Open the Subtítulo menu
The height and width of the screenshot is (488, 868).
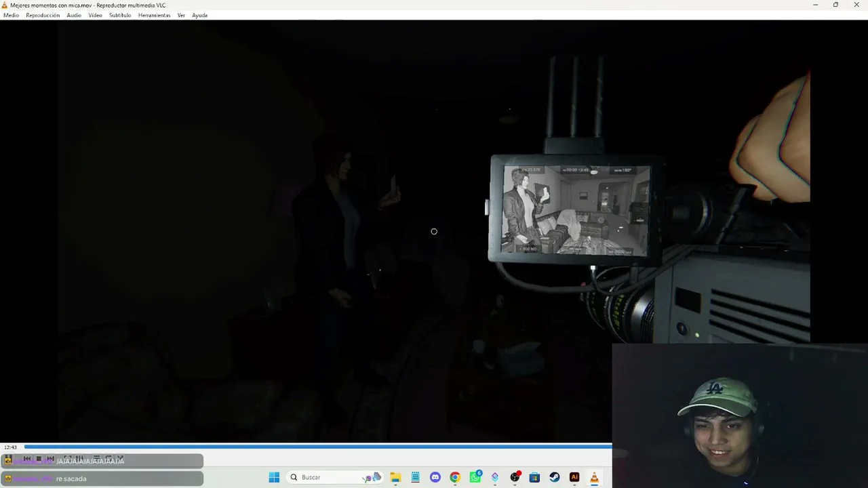point(120,15)
